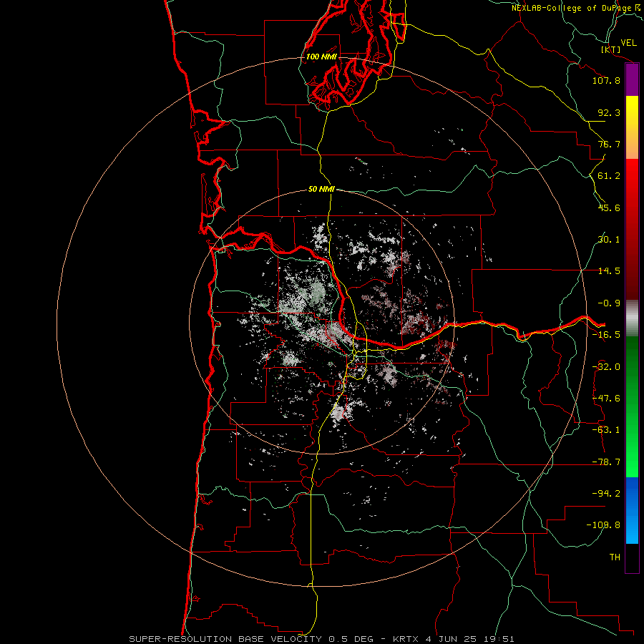The height and width of the screenshot is (644, 644).
Task: Click the NEXLAB-College of DuPage credit text
Action: tap(577, 8)
